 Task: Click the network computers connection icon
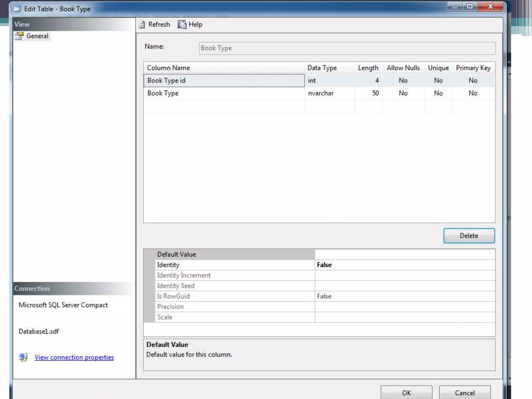coord(23,357)
